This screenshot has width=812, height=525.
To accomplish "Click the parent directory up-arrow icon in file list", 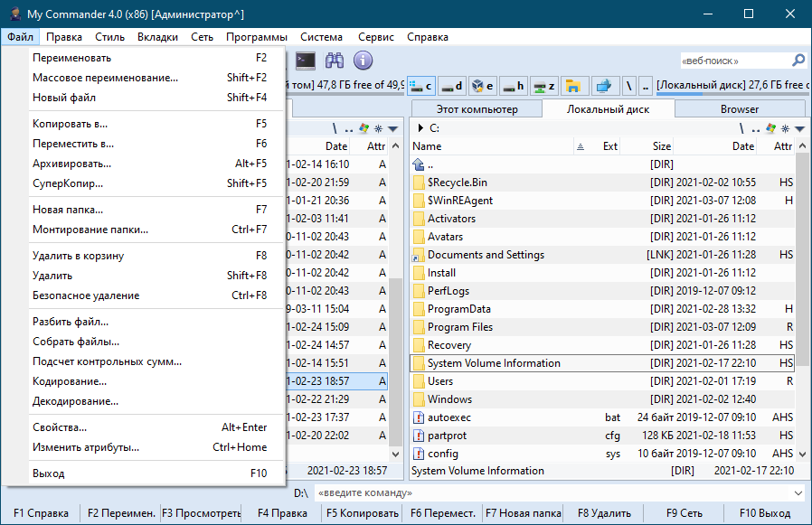I will click(419, 164).
